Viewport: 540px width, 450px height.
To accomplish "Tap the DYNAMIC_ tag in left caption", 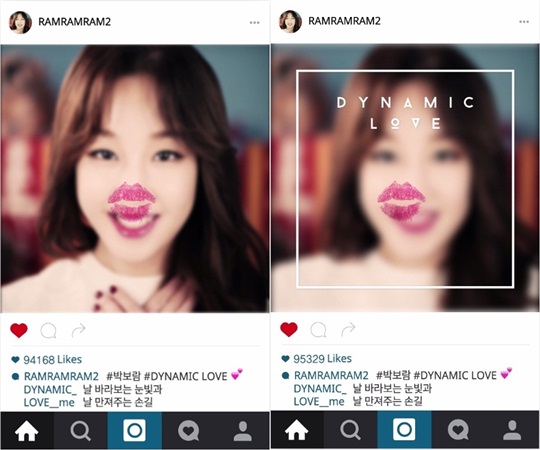I will click(x=50, y=390).
